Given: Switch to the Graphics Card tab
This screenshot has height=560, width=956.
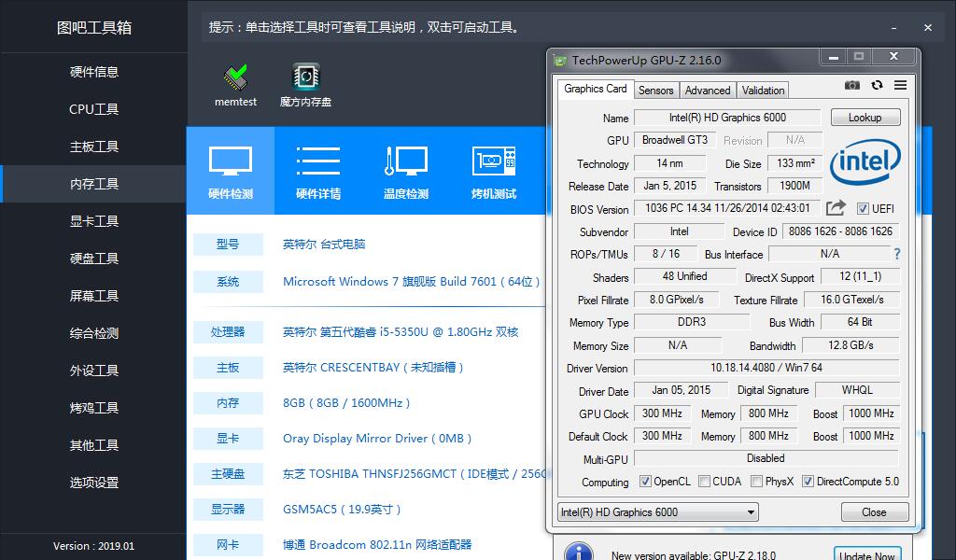Looking at the screenshot, I should coord(595,89).
